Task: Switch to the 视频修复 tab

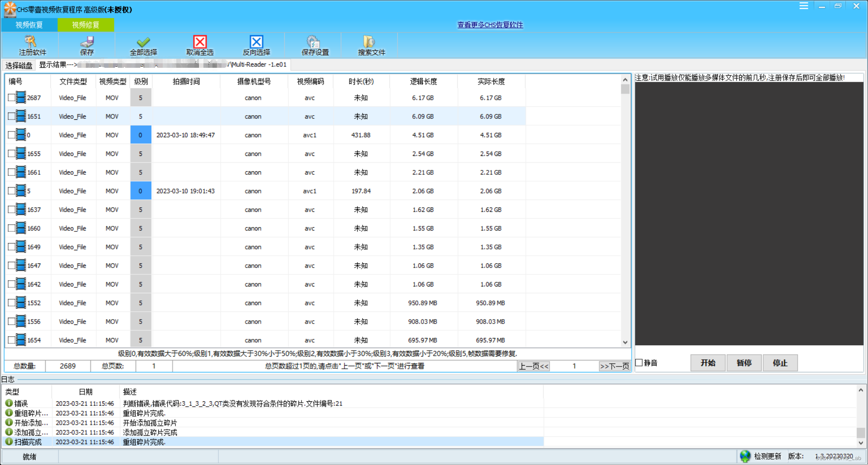Action: [86, 25]
